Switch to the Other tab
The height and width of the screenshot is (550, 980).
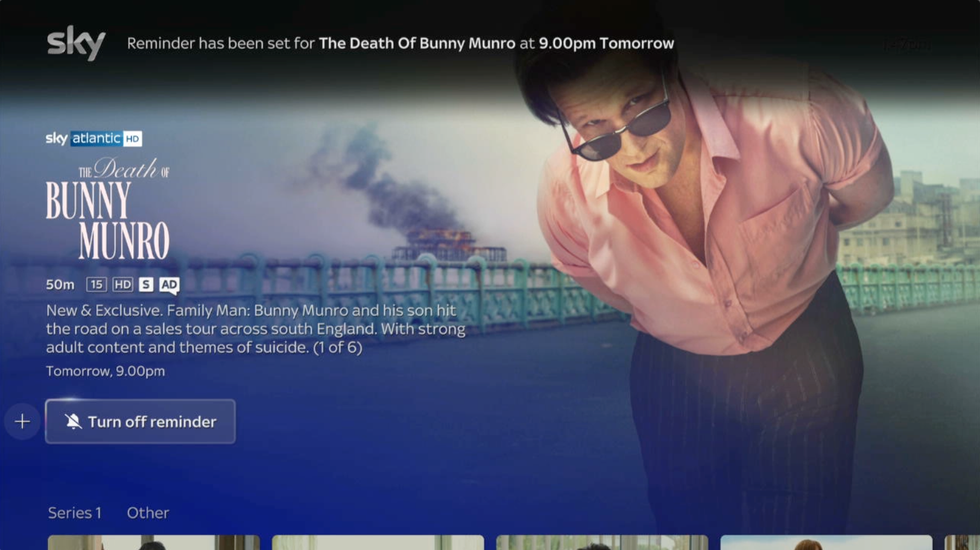pyautogui.click(x=148, y=513)
